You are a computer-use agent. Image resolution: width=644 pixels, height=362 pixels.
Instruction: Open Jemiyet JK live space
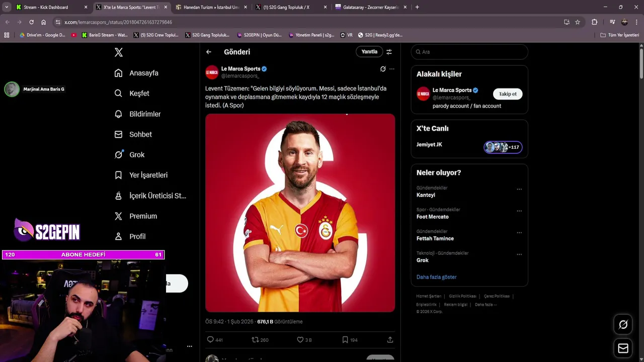[469, 147]
